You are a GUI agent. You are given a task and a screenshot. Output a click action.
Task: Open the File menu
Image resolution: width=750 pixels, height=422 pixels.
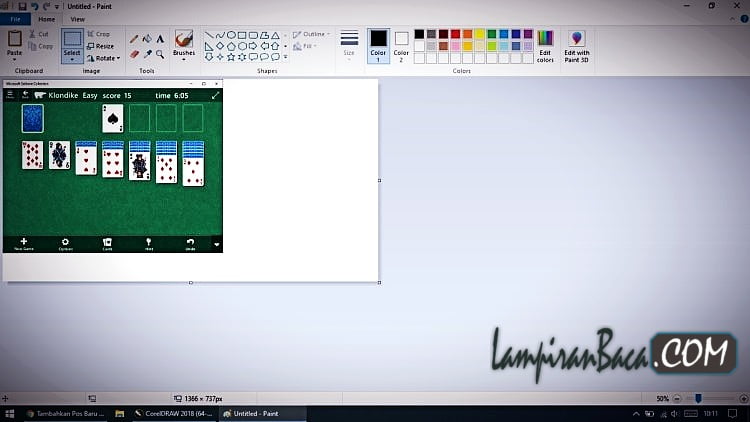pyautogui.click(x=15, y=19)
